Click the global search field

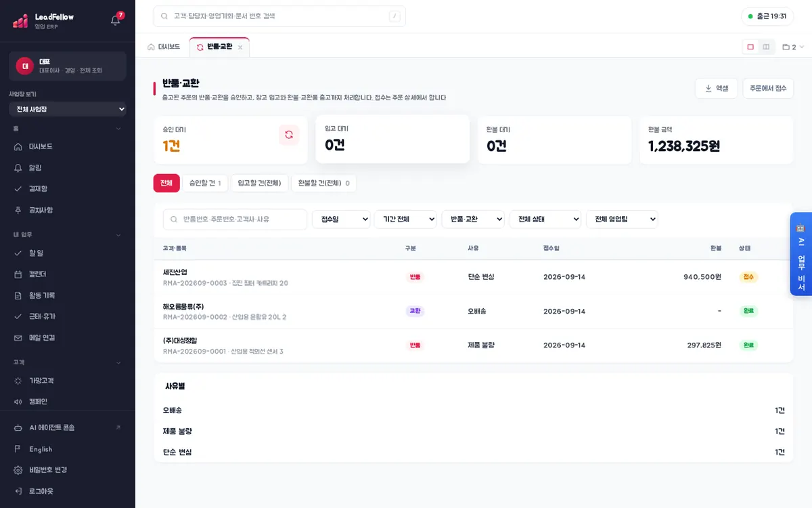(279, 16)
